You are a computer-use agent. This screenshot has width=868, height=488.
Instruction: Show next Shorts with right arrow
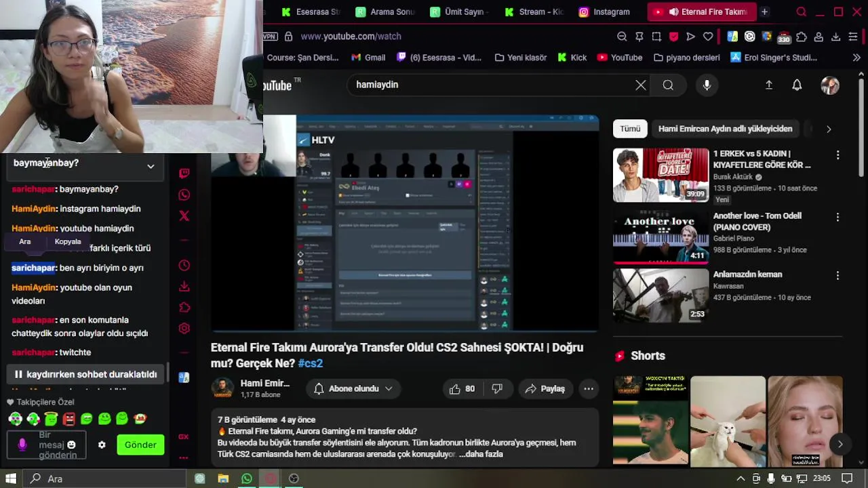[840, 444]
